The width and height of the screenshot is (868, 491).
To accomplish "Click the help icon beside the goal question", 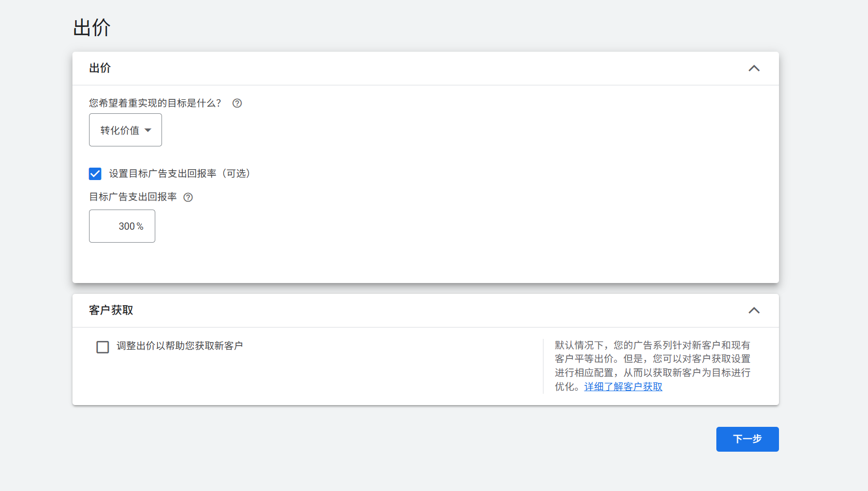I will click(x=237, y=103).
